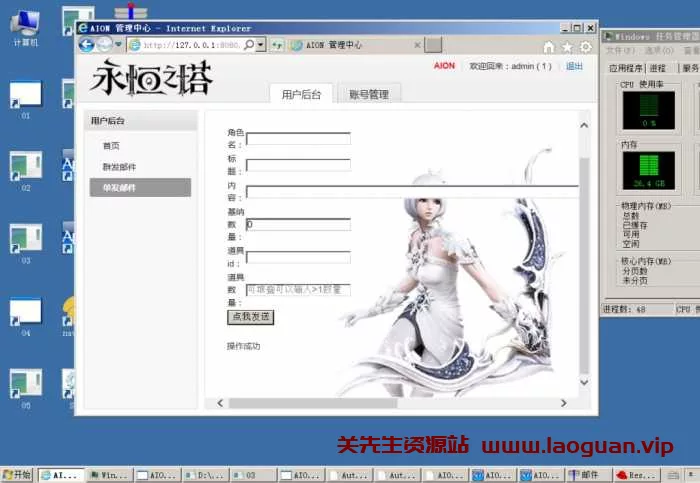Open 群发邮件 in the sidebar

[119, 167]
